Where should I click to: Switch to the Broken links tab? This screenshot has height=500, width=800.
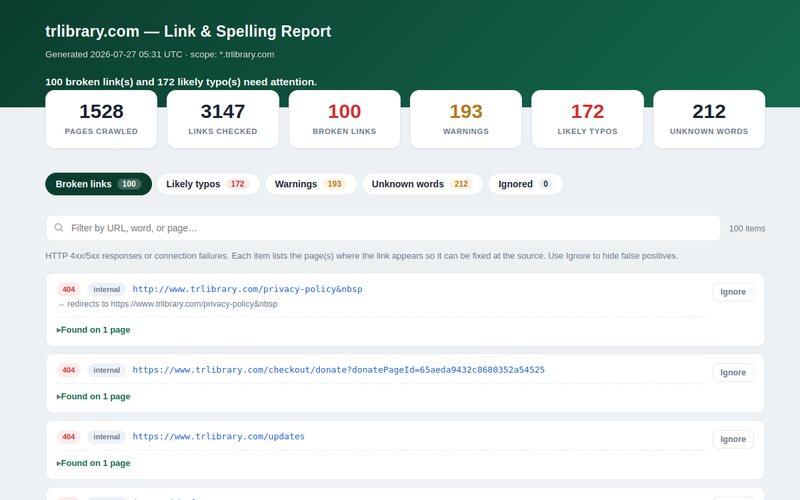[x=98, y=184]
